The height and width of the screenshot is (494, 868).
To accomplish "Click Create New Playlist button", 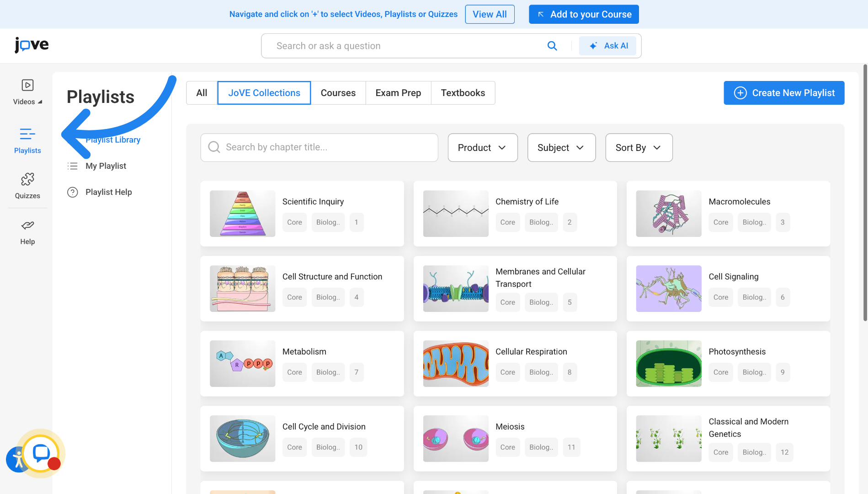I will (784, 93).
